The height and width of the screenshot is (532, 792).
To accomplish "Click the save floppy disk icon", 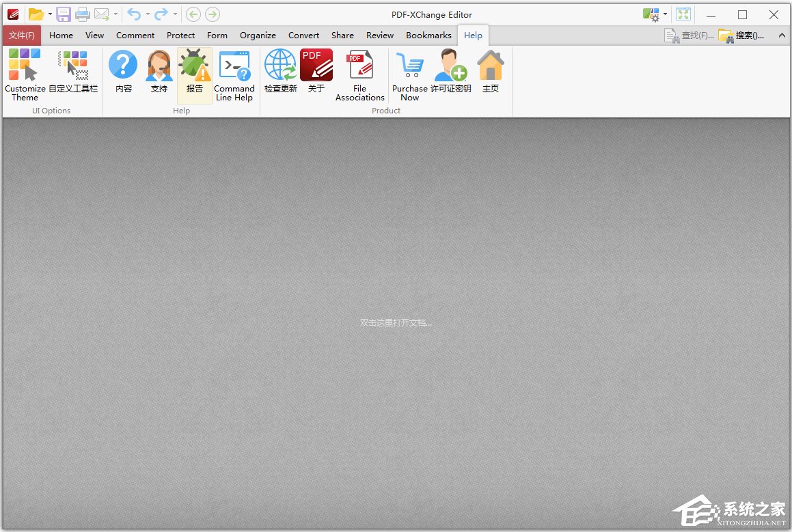I will pos(63,14).
